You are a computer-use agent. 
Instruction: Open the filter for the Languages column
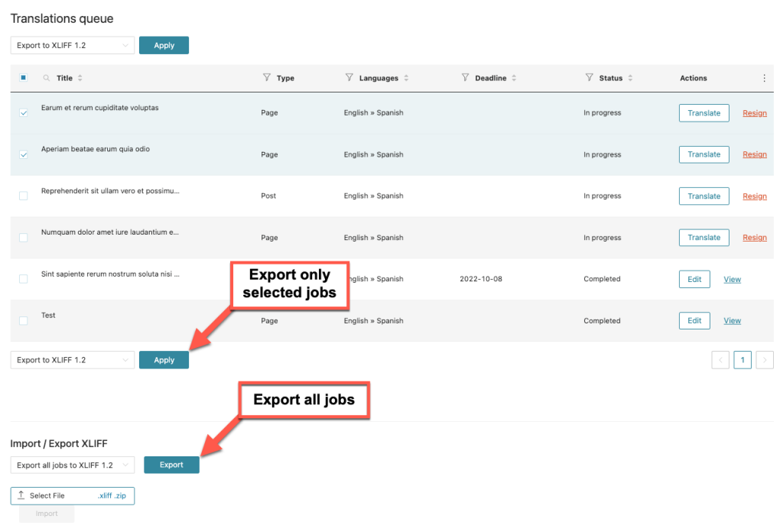349,77
